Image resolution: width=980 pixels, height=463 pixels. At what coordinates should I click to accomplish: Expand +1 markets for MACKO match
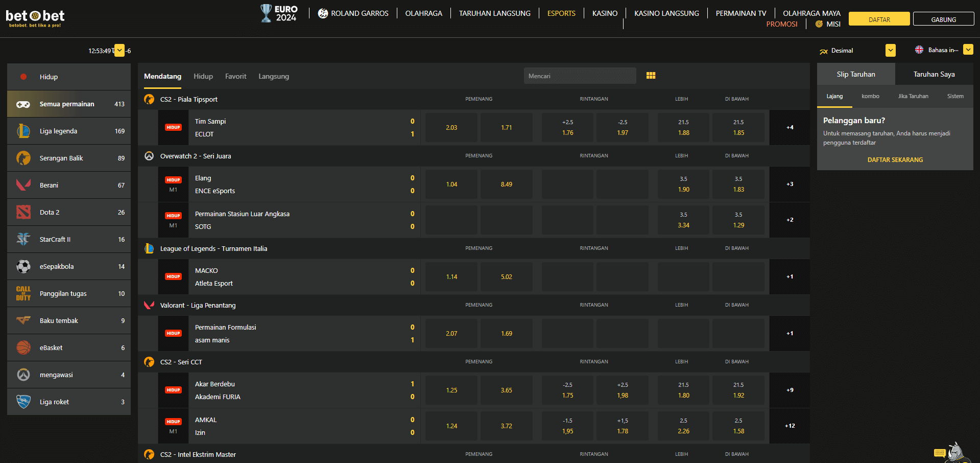click(x=790, y=276)
